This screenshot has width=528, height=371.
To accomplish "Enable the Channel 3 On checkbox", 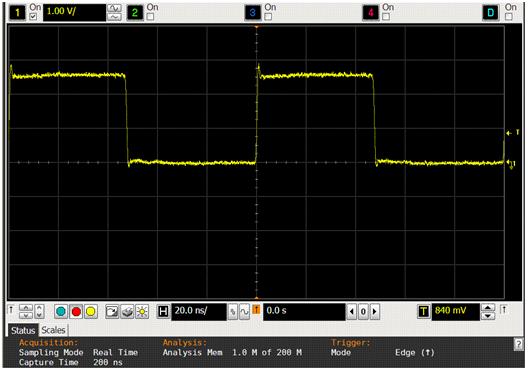I will click(x=268, y=16).
